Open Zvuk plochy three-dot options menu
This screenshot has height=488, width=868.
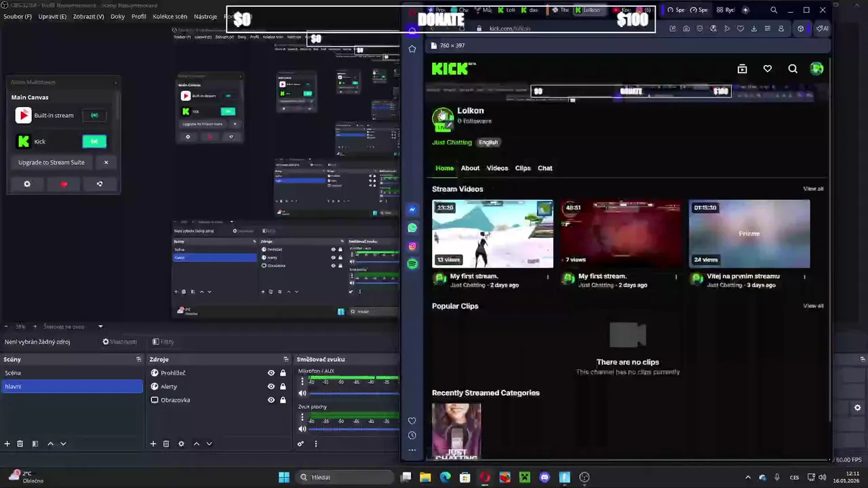(302, 418)
